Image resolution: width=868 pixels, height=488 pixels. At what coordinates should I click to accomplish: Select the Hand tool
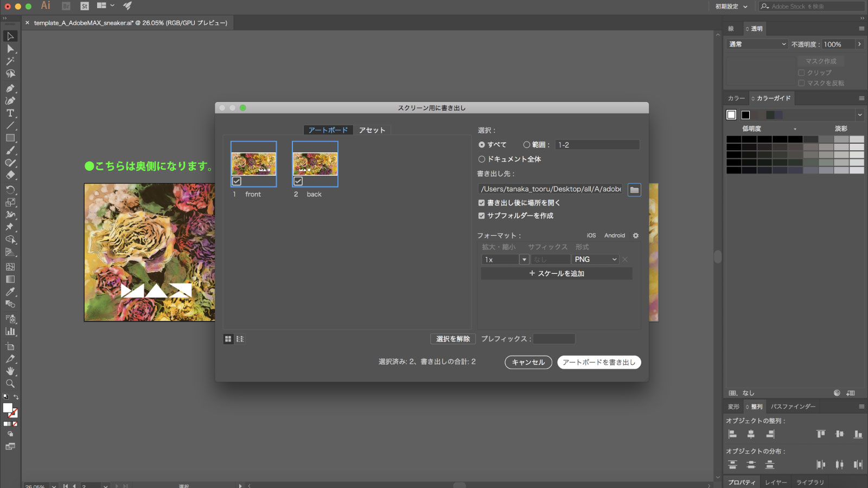tap(10, 371)
